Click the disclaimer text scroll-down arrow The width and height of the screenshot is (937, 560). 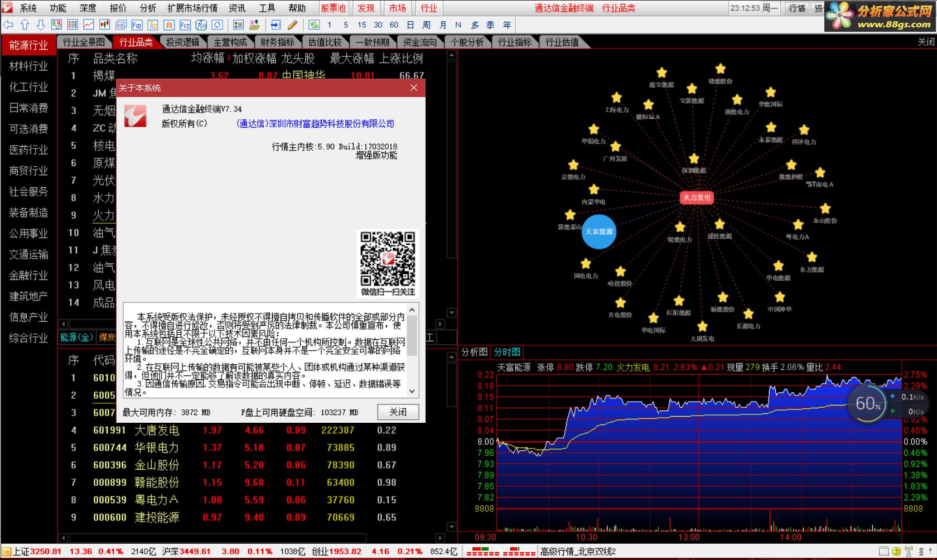point(412,391)
